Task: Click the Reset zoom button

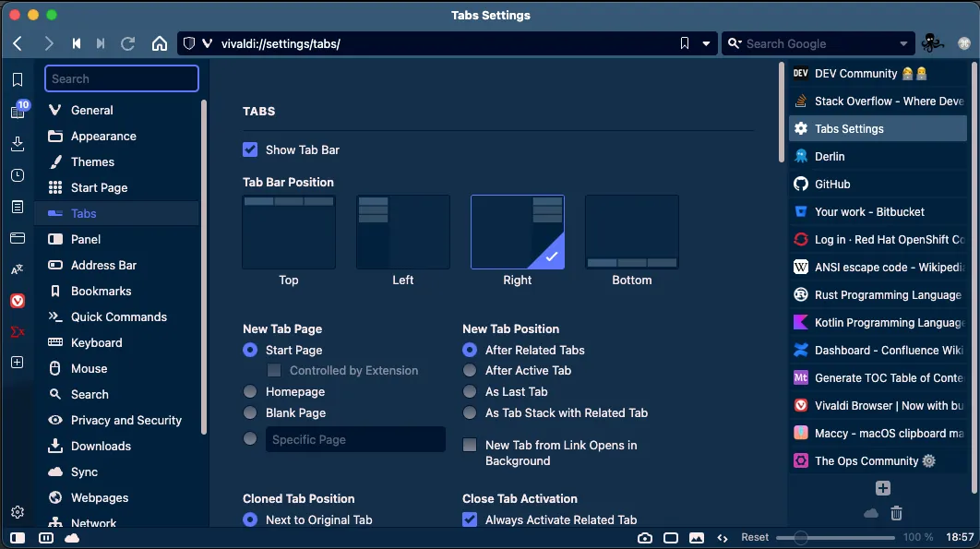Action: tap(754, 536)
